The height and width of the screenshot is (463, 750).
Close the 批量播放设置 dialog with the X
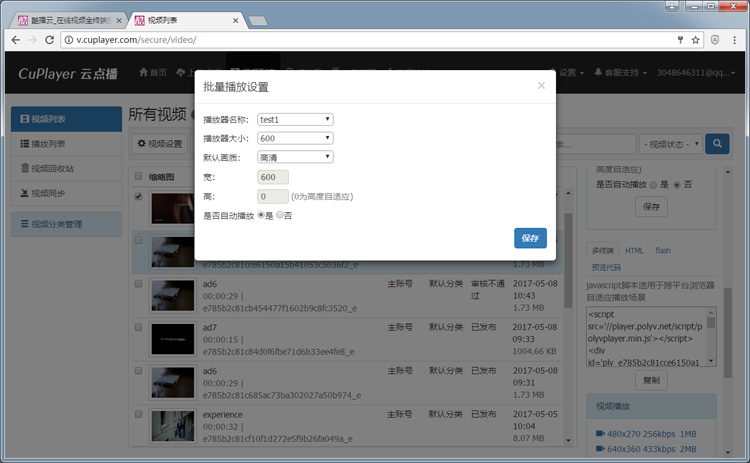pyautogui.click(x=541, y=86)
